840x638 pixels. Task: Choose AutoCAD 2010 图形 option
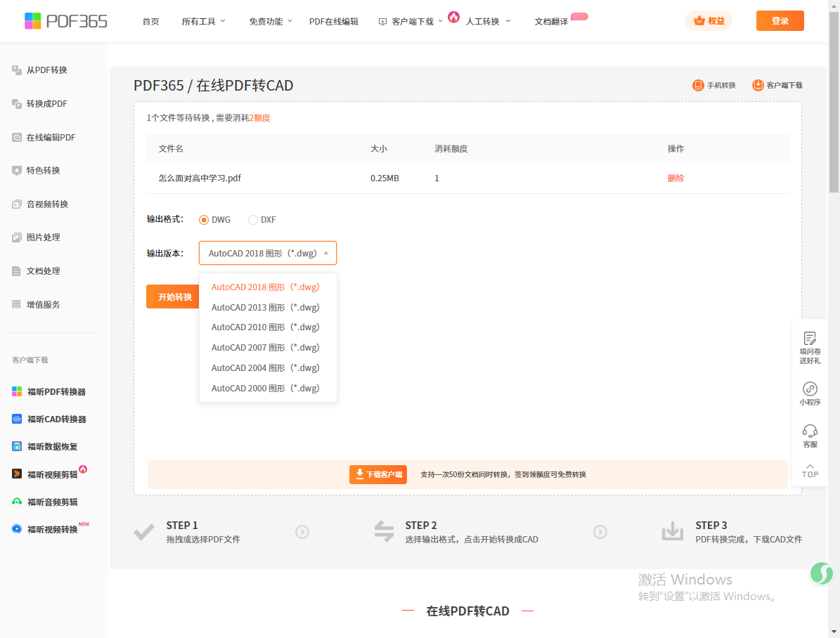tap(266, 327)
